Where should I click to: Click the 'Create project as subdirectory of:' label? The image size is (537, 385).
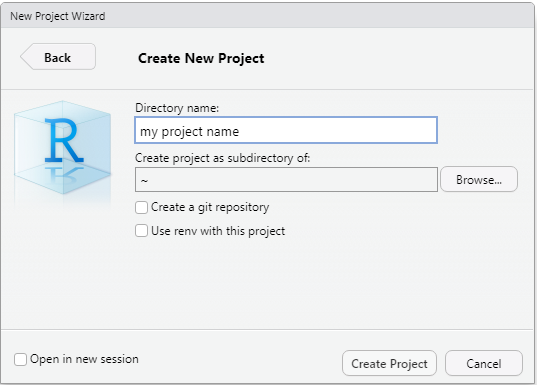pos(223,158)
